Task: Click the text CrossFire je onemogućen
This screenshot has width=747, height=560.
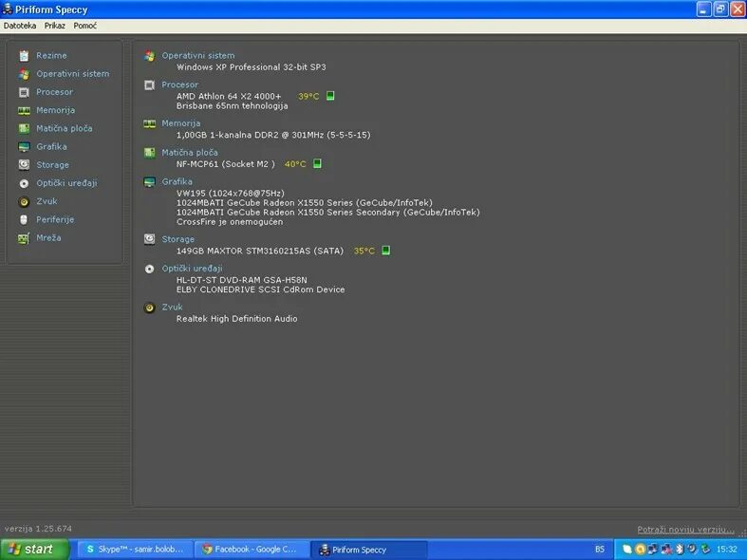Action: (x=230, y=222)
